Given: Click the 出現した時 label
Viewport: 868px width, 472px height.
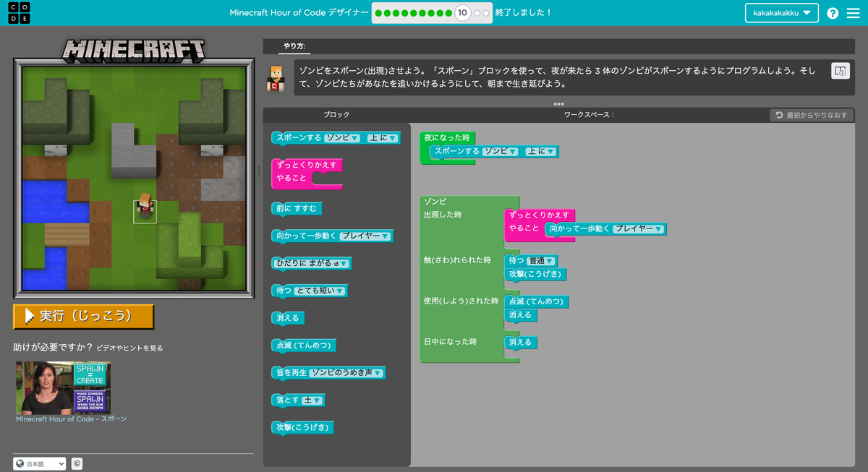Looking at the screenshot, I should (x=443, y=215).
